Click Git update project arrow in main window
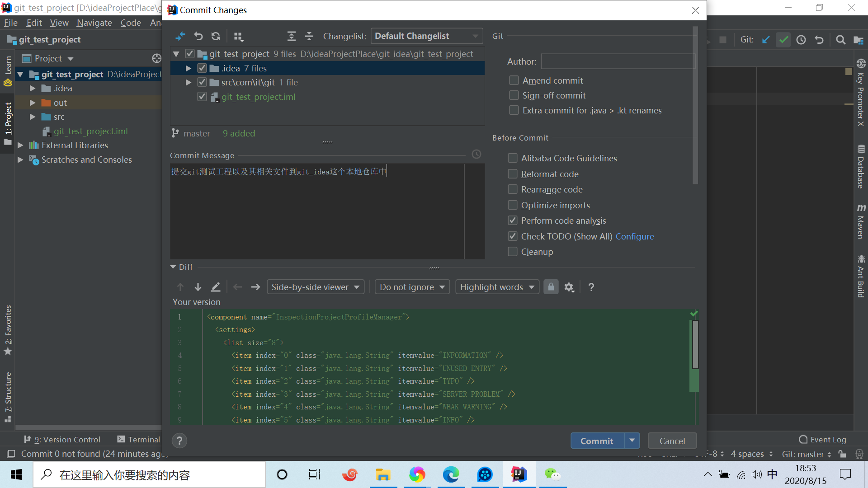 [x=766, y=40]
